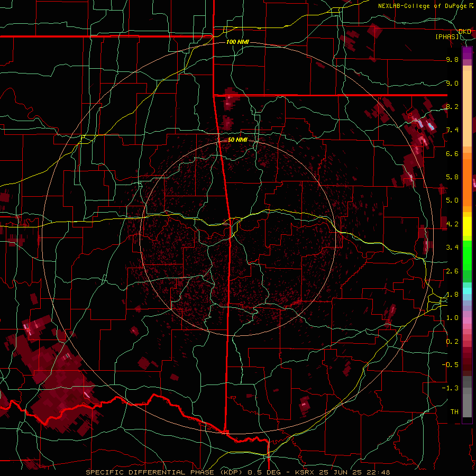Click the 8.2 scale value

[452, 106]
